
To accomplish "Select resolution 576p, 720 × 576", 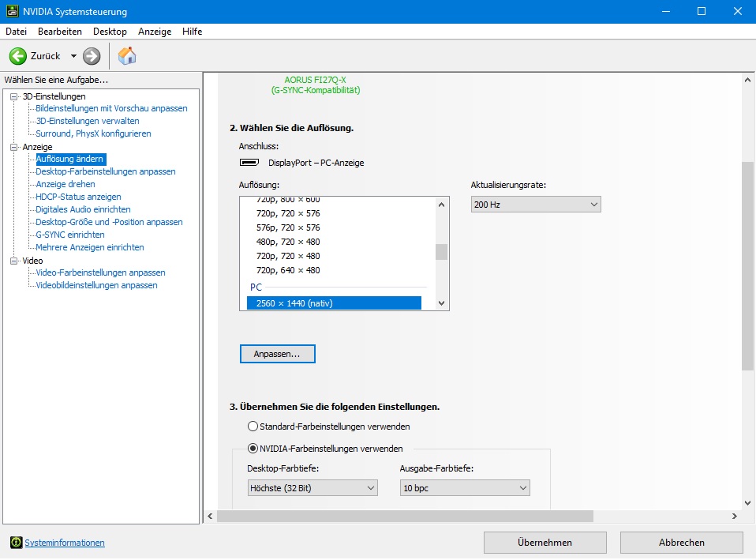I will click(288, 227).
